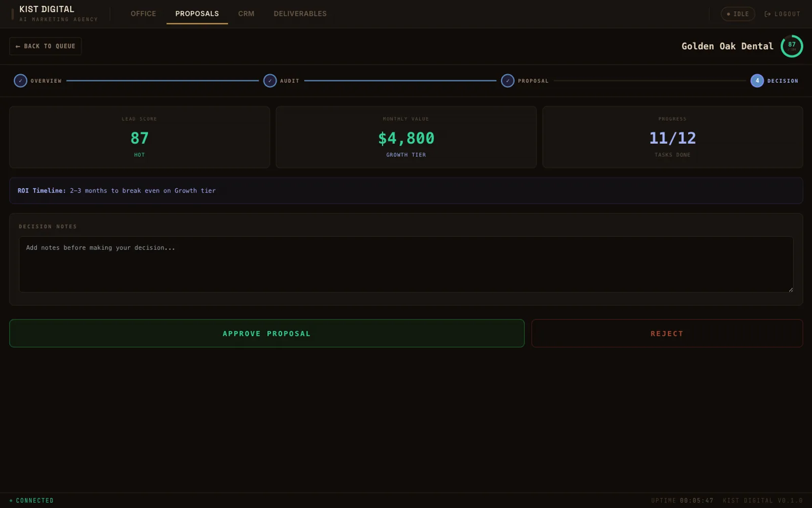Click the Connected status indicator
Viewport: 812px width, 508px height.
coord(31,500)
